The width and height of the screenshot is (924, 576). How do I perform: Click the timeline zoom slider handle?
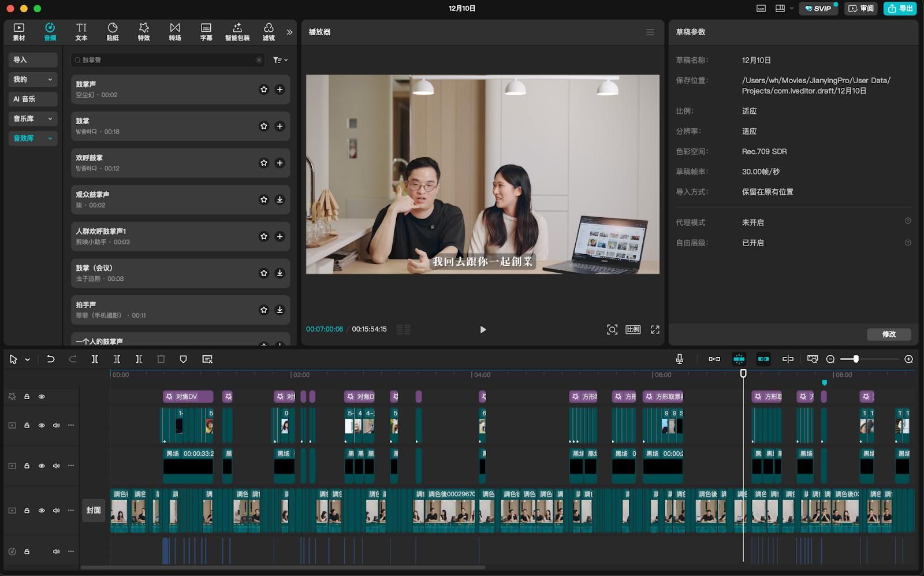856,359
